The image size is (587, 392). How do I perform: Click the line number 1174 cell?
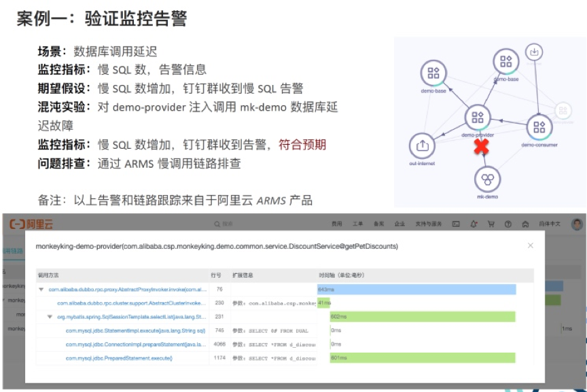tap(219, 358)
